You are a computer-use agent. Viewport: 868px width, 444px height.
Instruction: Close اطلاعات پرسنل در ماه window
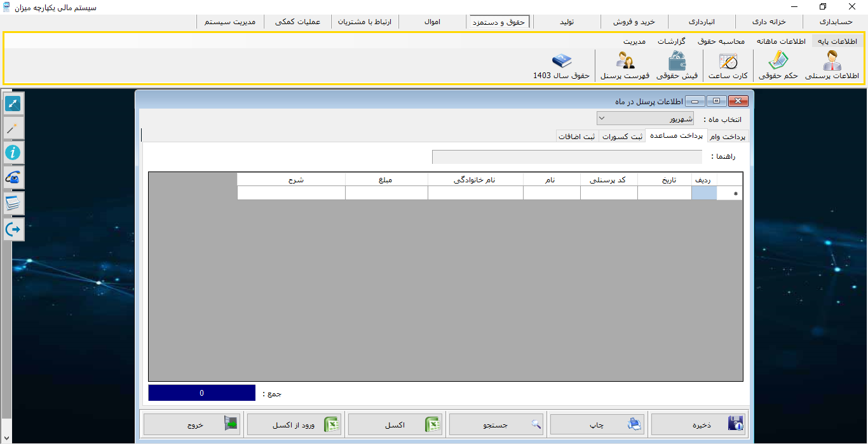pos(738,101)
